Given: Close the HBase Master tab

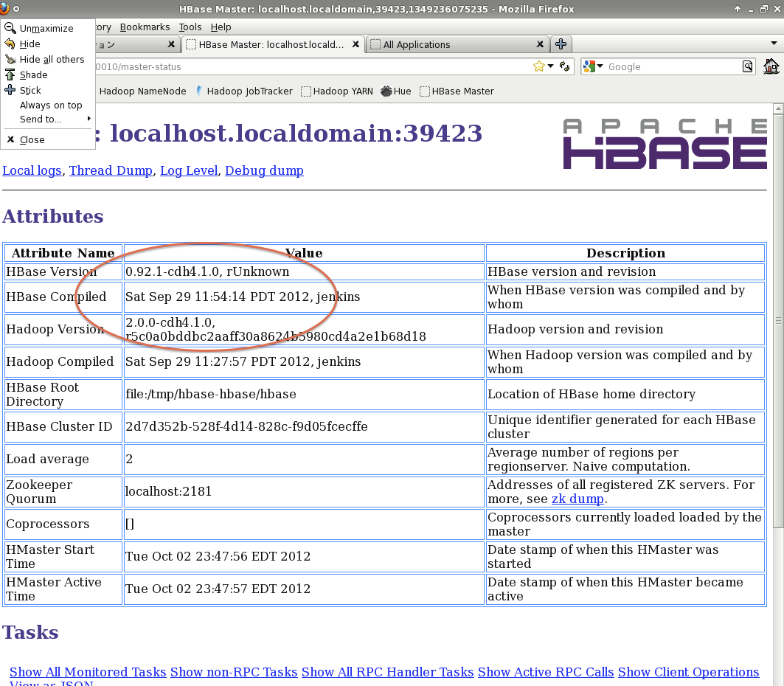Looking at the screenshot, I should point(355,44).
